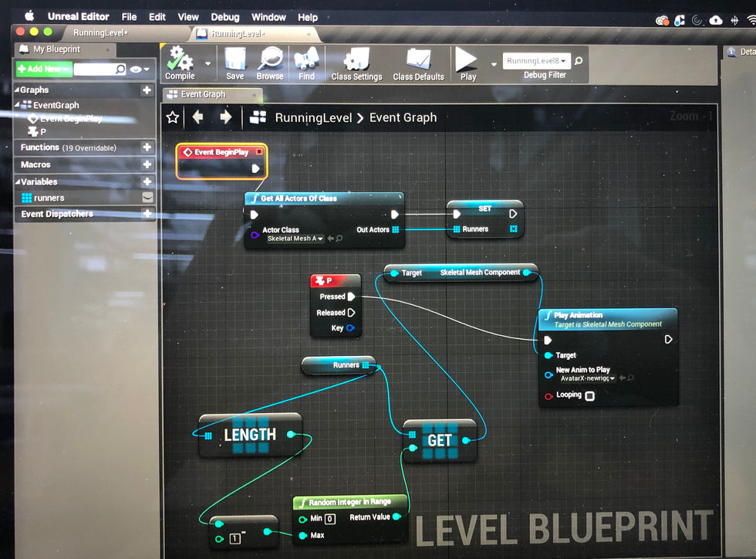The image size is (756, 559).
Task: Click the Apple menu icon
Action: coord(30,16)
